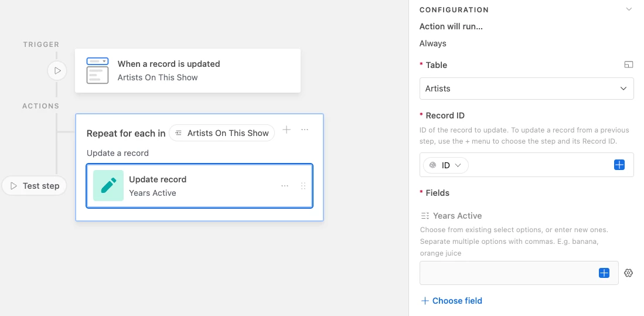
Task: Click the trigger record table icon
Action: 97,70
